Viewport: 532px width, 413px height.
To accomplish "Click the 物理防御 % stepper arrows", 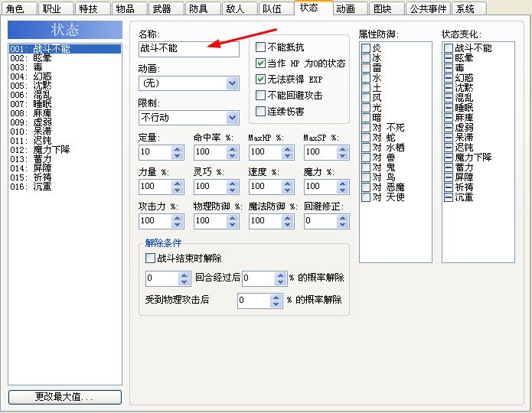I will (x=233, y=221).
